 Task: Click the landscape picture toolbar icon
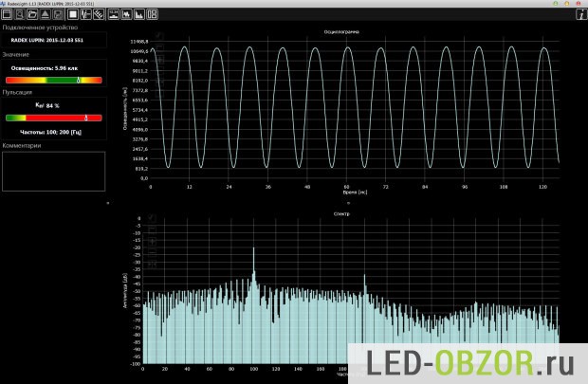click(114, 14)
